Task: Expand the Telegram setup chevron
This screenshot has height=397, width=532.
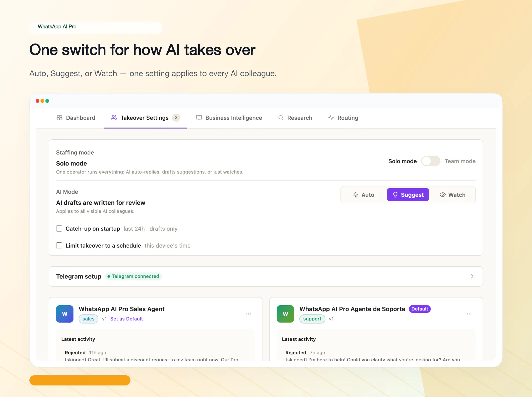Action: click(472, 276)
